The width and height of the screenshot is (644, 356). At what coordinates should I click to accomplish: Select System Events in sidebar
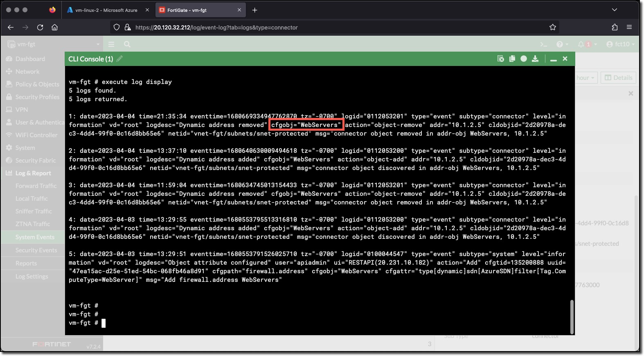35,237
